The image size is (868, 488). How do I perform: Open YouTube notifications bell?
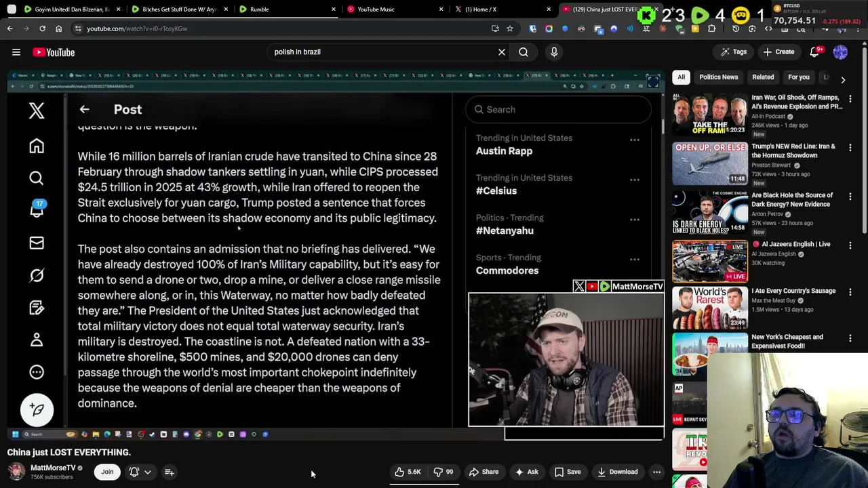click(815, 52)
